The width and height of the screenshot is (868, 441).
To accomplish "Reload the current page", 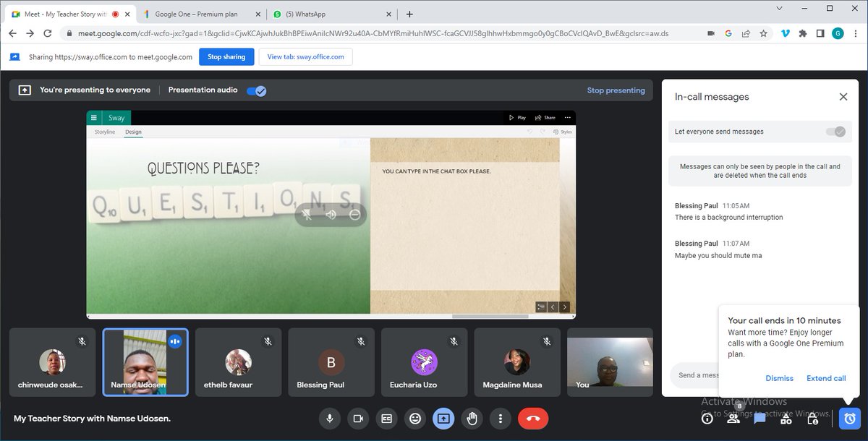I will (x=48, y=33).
